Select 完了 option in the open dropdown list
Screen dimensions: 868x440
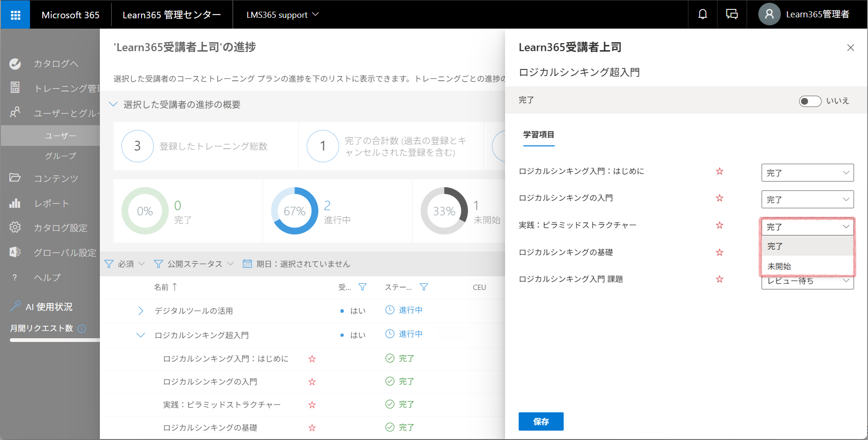coord(808,246)
